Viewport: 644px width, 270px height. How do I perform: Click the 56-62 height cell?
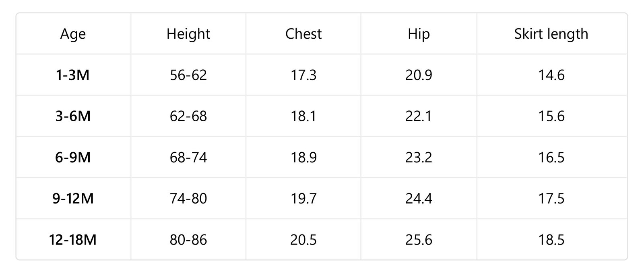[188, 75]
